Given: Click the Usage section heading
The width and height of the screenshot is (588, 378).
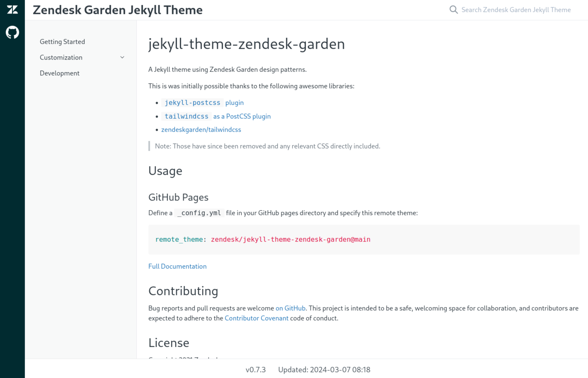Looking at the screenshot, I should point(165,171).
